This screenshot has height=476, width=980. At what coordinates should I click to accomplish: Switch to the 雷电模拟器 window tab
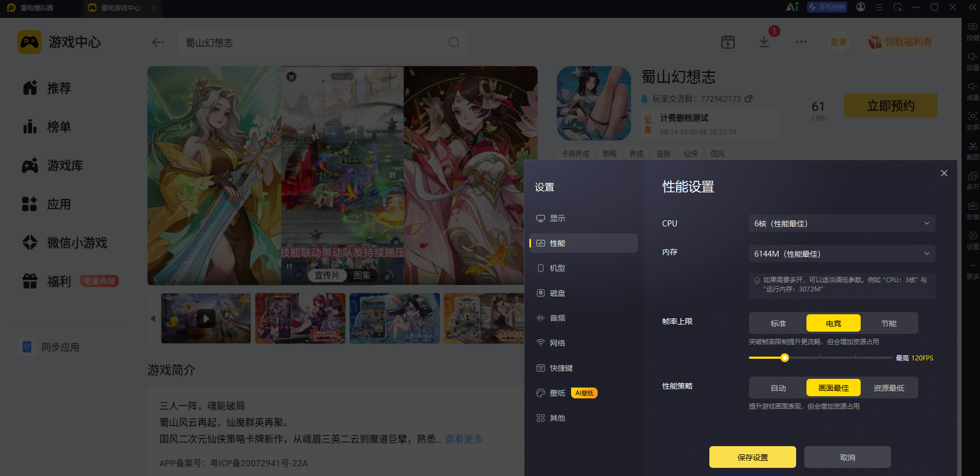coord(30,8)
